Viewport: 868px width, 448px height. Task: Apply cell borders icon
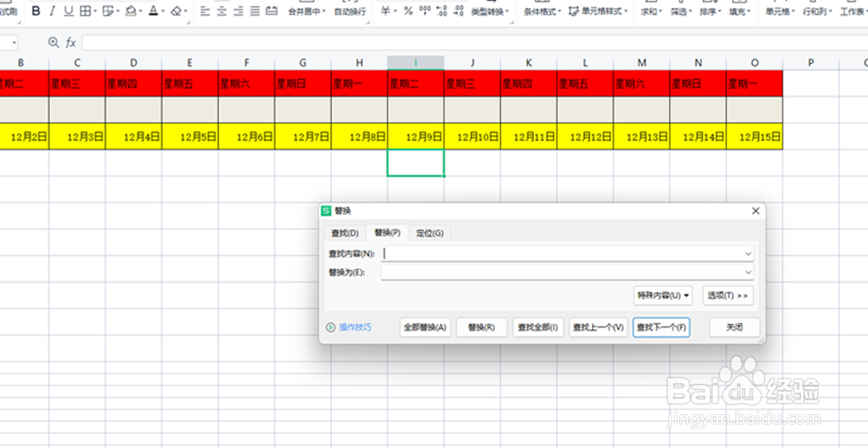85,11
